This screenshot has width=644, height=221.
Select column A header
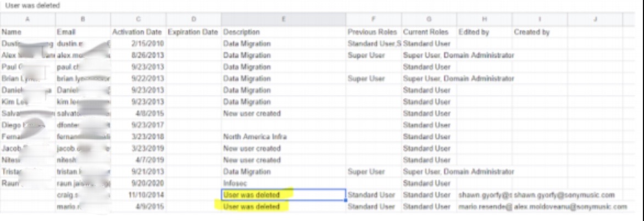tap(27, 20)
